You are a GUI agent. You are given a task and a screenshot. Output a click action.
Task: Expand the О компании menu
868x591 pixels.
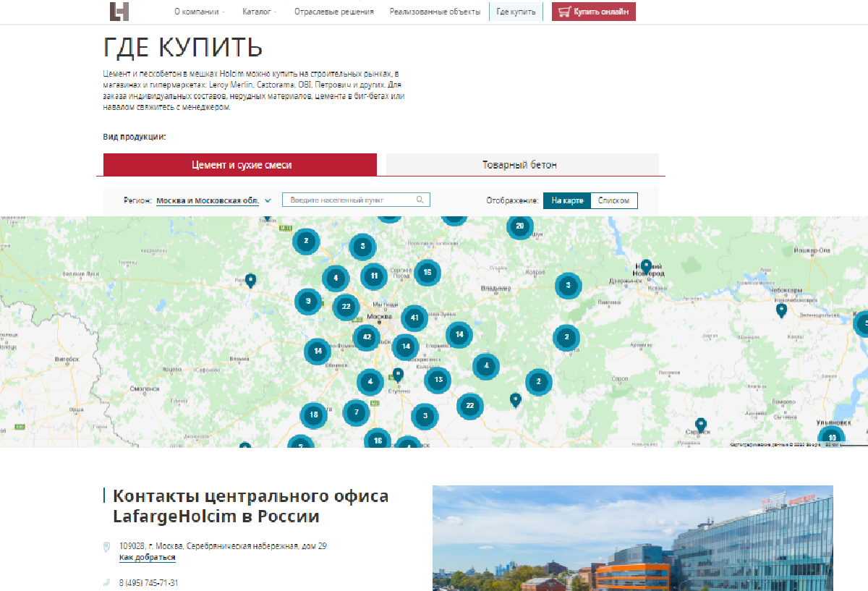coord(200,12)
